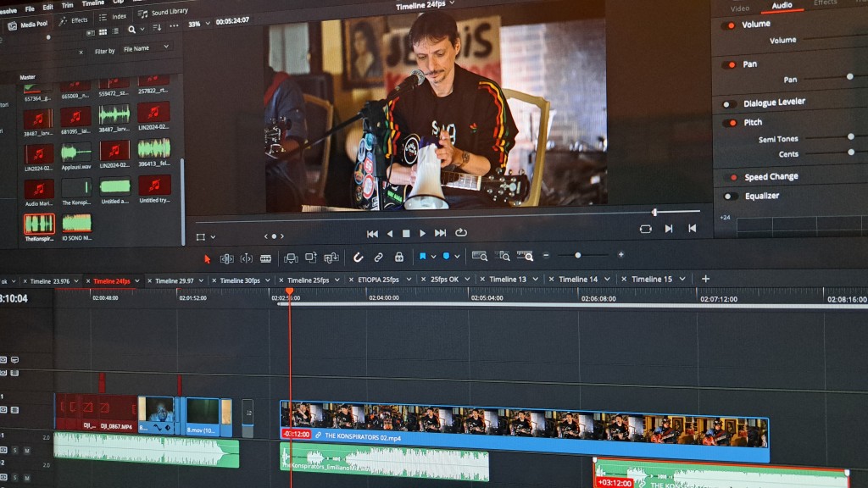Toggle the Pan enable switch
The width and height of the screenshot is (868, 488).
729,64
